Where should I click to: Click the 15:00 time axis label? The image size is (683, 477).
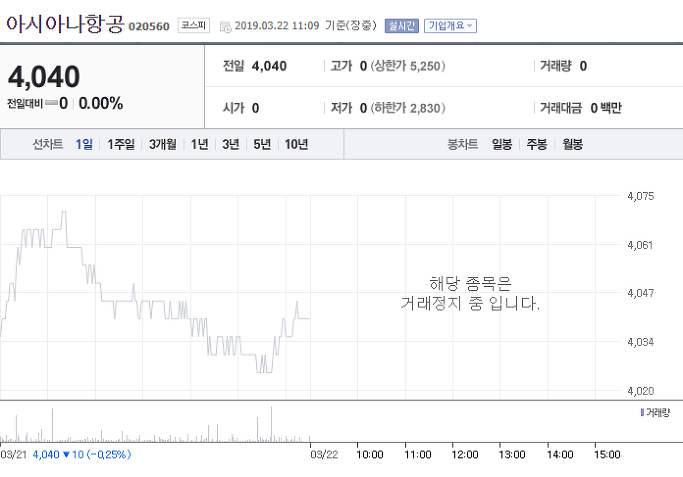pos(607,454)
